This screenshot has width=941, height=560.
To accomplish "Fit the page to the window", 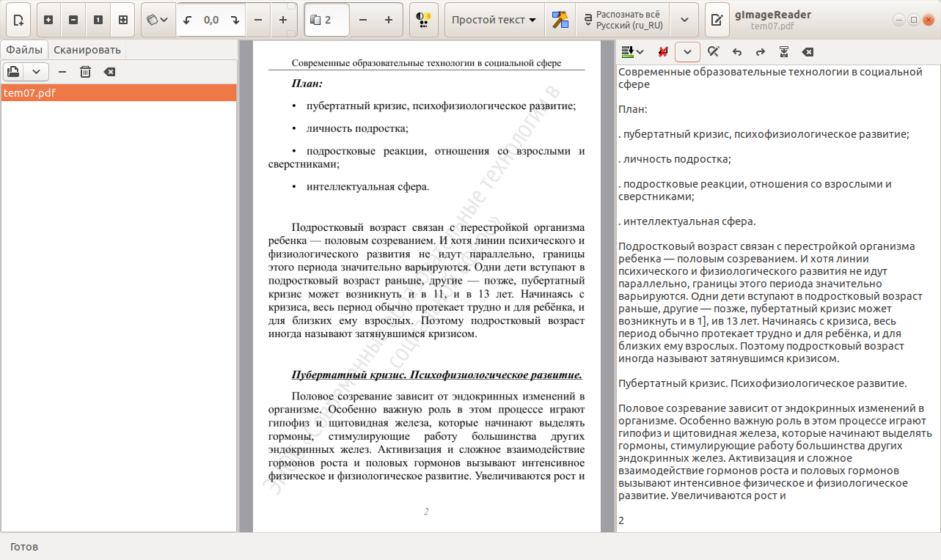I will pos(123,20).
